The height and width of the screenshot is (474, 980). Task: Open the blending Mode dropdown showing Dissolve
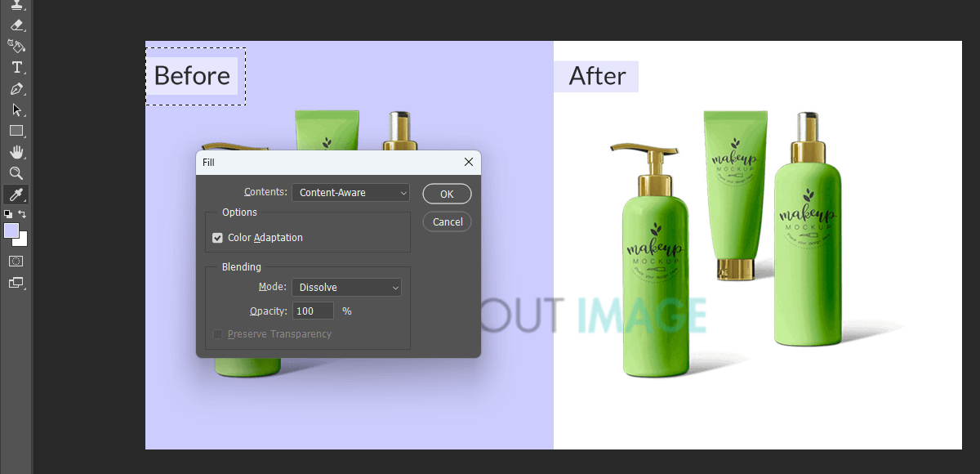click(x=347, y=288)
